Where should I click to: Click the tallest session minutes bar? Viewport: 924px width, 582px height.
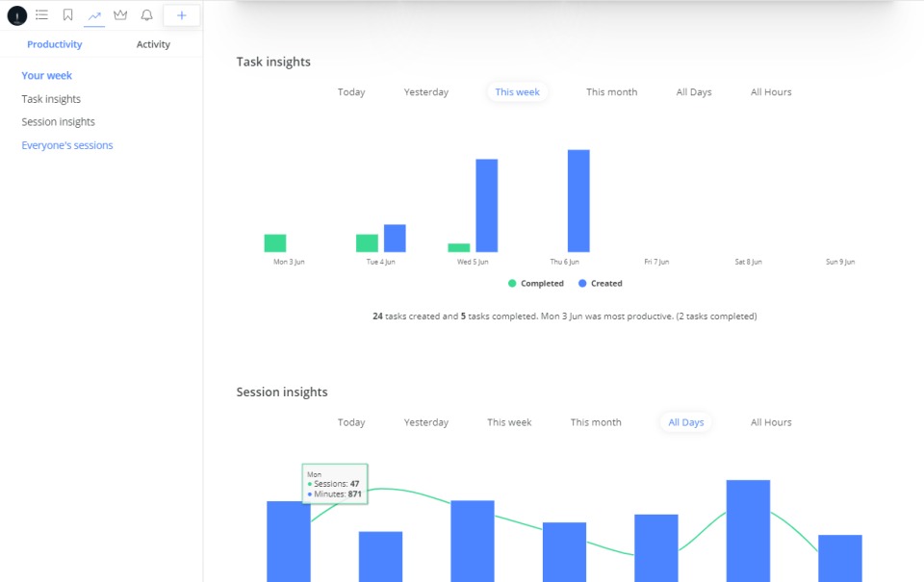tap(749, 531)
